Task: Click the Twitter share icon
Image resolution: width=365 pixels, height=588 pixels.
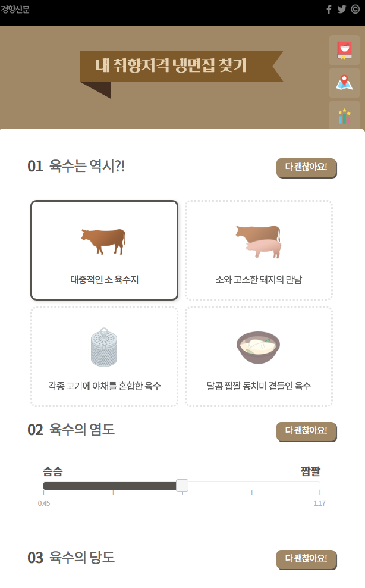Action: 342,9
